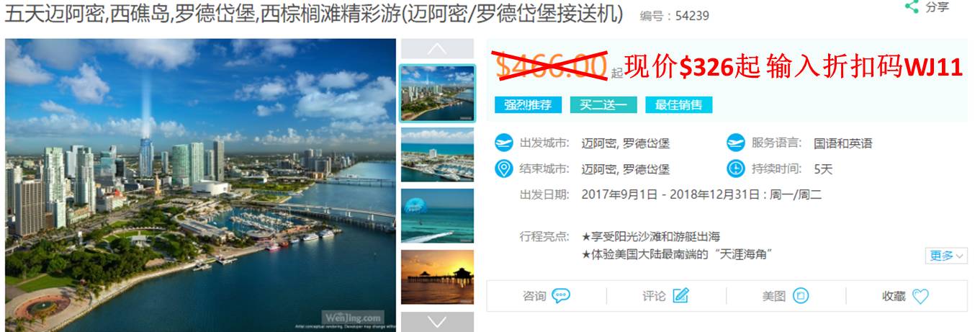Select the parasailing thumbnail

coord(438,216)
